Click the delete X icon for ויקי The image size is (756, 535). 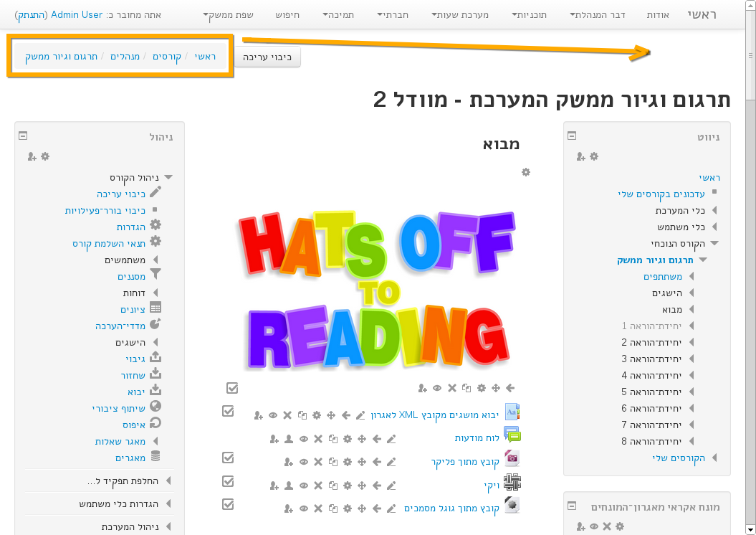click(318, 486)
